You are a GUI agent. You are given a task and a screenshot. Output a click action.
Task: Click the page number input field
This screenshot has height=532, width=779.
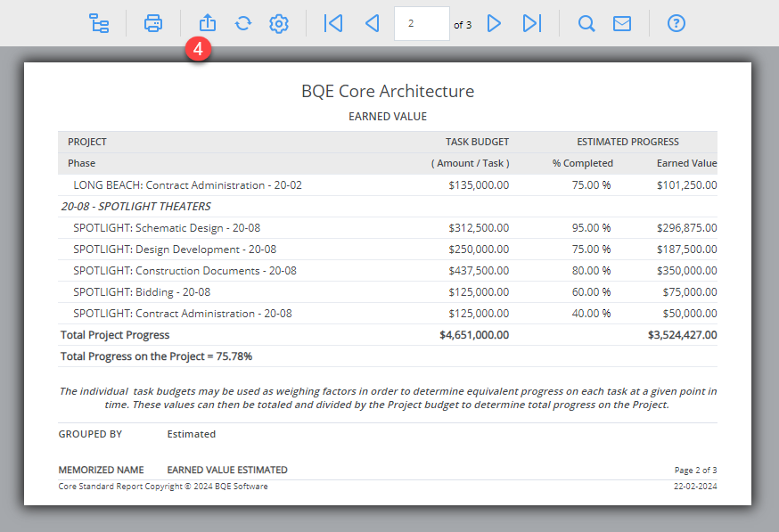click(x=422, y=23)
